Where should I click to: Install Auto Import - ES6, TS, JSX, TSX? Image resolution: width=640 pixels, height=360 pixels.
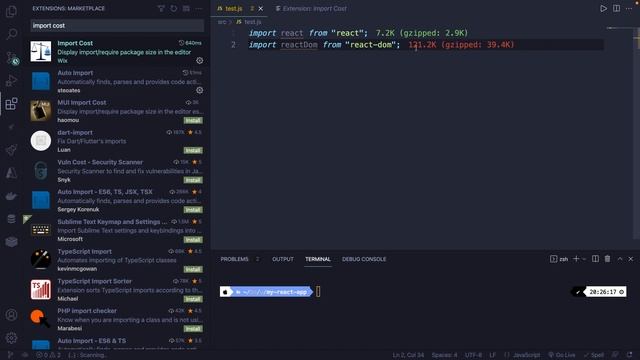pos(193,210)
